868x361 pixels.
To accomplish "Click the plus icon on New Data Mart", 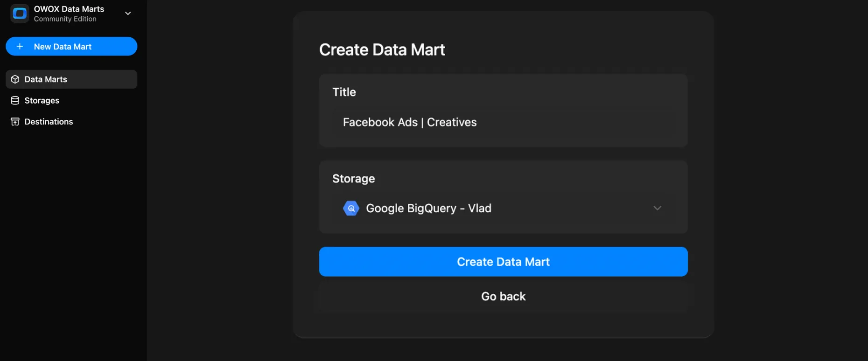I will (x=20, y=46).
